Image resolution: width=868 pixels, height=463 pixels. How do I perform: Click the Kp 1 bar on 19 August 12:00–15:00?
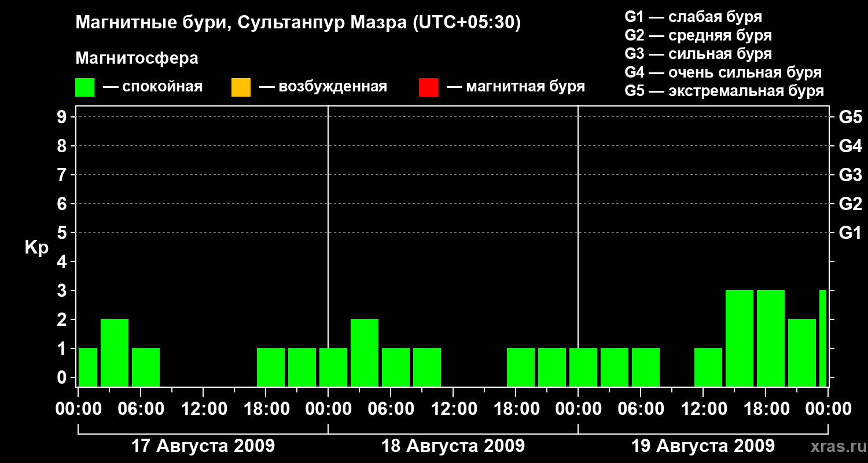pos(708,367)
